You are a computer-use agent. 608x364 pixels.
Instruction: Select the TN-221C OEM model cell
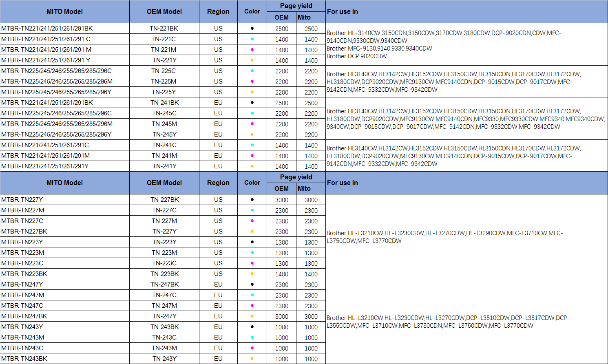tap(164, 39)
